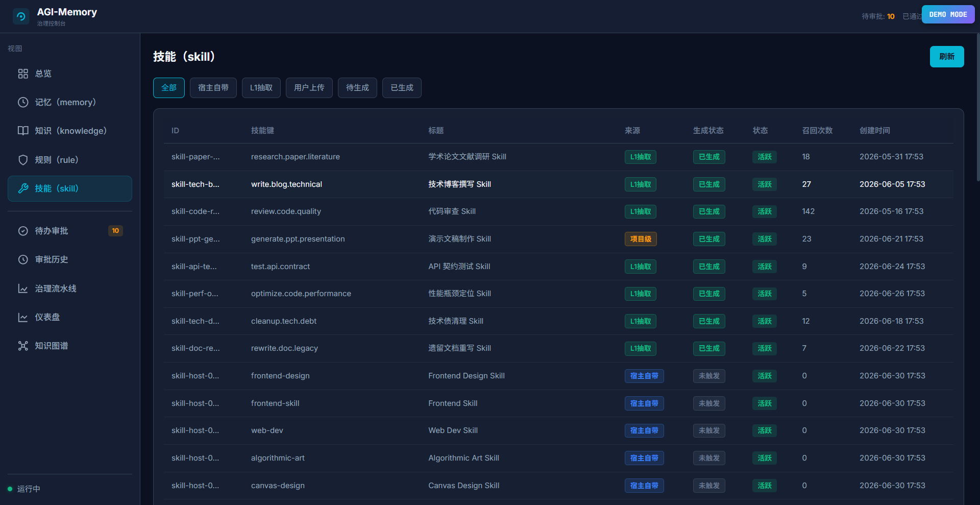Viewport: 980px width, 505px height.
Task: Go to 记忆 (memory) page
Action: point(70,102)
